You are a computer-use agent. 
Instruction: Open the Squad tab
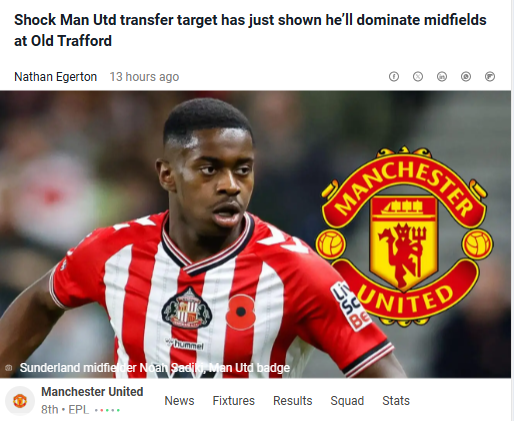[x=347, y=401]
